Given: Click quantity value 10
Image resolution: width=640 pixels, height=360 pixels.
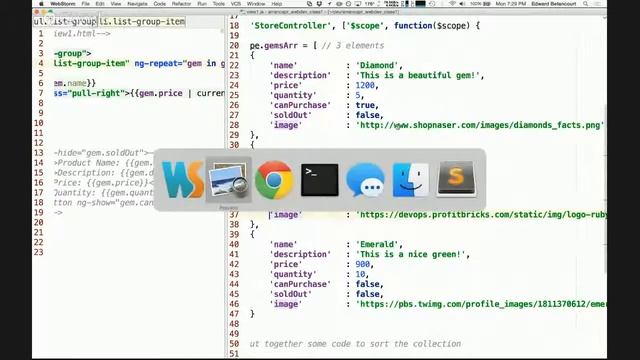Looking at the screenshot, I should click(x=360, y=274).
